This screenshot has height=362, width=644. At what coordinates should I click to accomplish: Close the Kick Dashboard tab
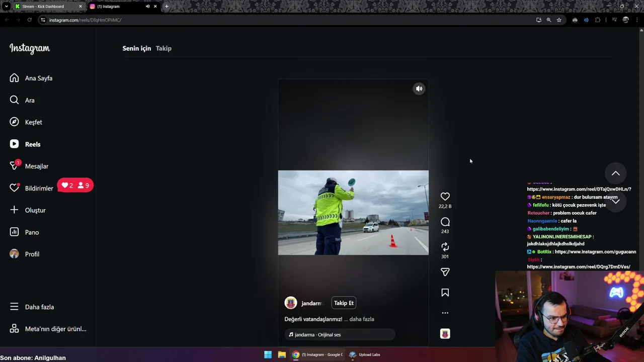click(x=80, y=7)
